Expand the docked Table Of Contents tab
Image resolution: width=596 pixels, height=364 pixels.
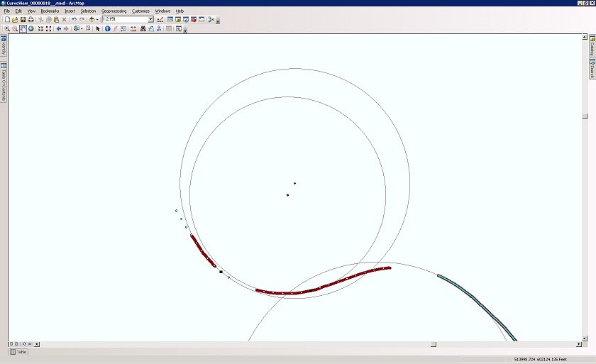coord(4,82)
